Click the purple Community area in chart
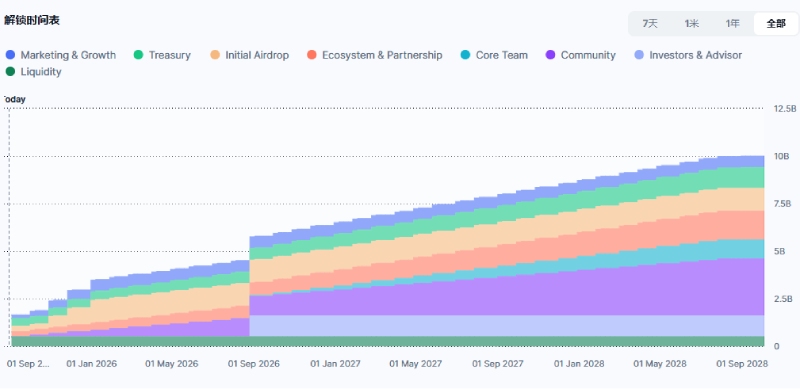Viewport: 800px width, 389px height. pos(510,296)
